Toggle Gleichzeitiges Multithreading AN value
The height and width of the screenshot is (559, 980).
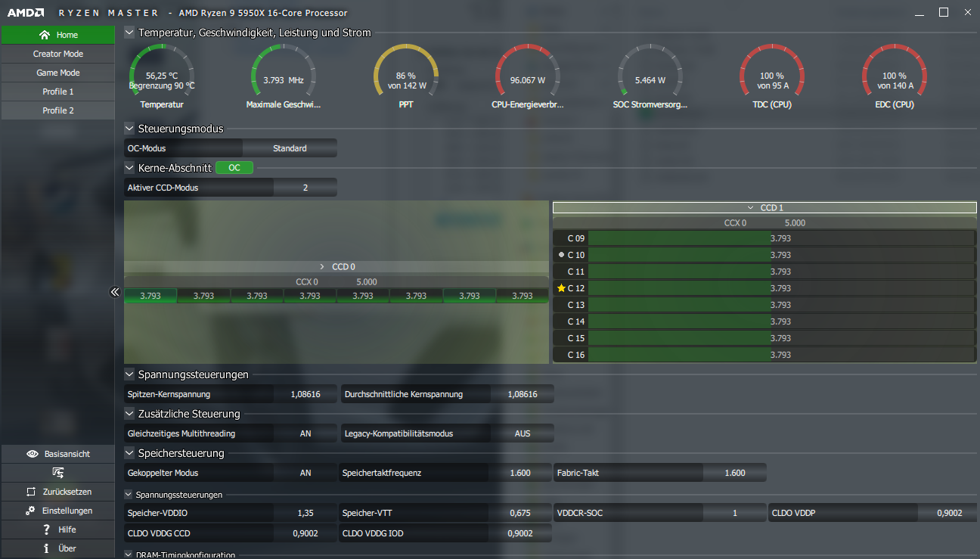305,433
